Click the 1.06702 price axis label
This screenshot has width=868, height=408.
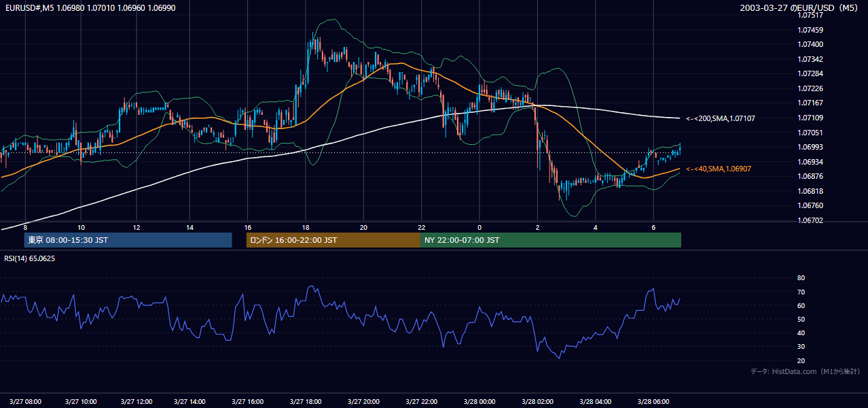point(810,220)
